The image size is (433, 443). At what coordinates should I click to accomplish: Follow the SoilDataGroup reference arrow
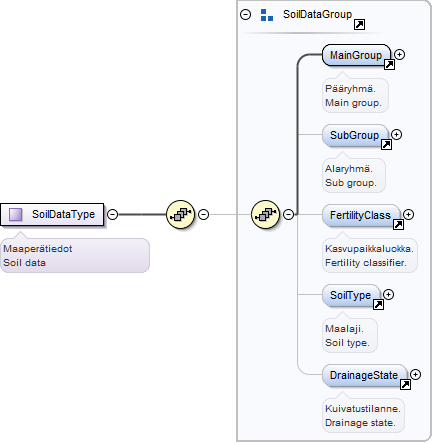click(x=359, y=24)
